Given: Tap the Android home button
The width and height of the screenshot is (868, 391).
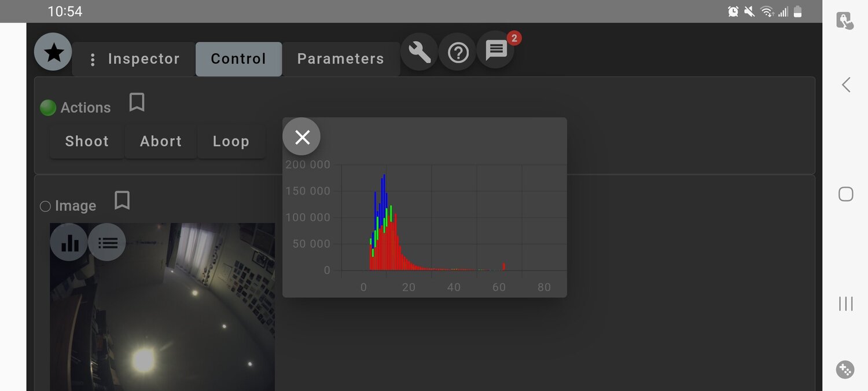Looking at the screenshot, I should [x=846, y=194].
